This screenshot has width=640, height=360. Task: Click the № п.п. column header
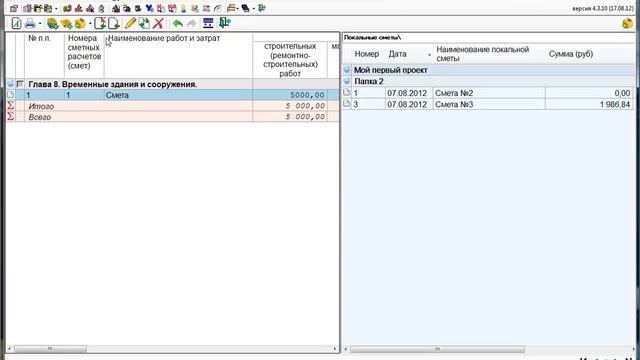[40, 38]
